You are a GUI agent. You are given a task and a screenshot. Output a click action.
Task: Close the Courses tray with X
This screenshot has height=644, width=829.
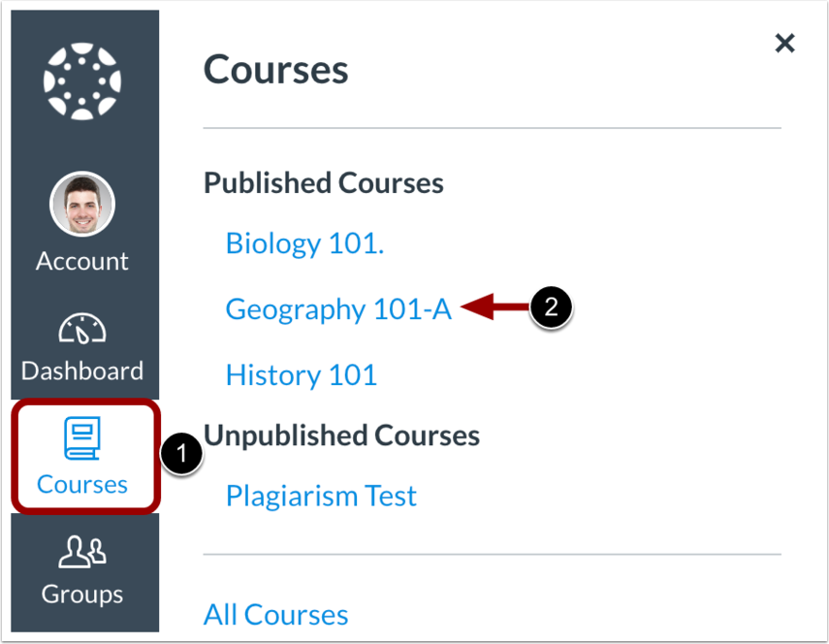[x=785, y=44]
